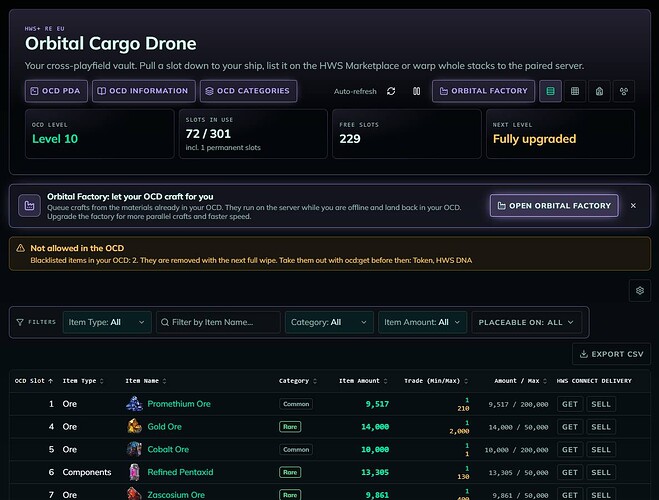
Task: Open the table settings gear icon
Action: (640, 290)
